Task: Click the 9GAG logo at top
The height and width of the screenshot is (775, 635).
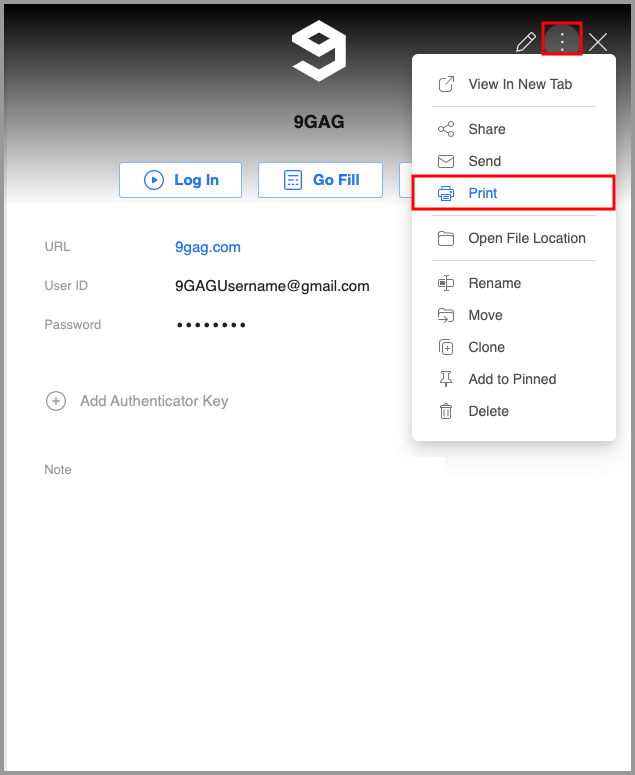Action: (318, 51)
